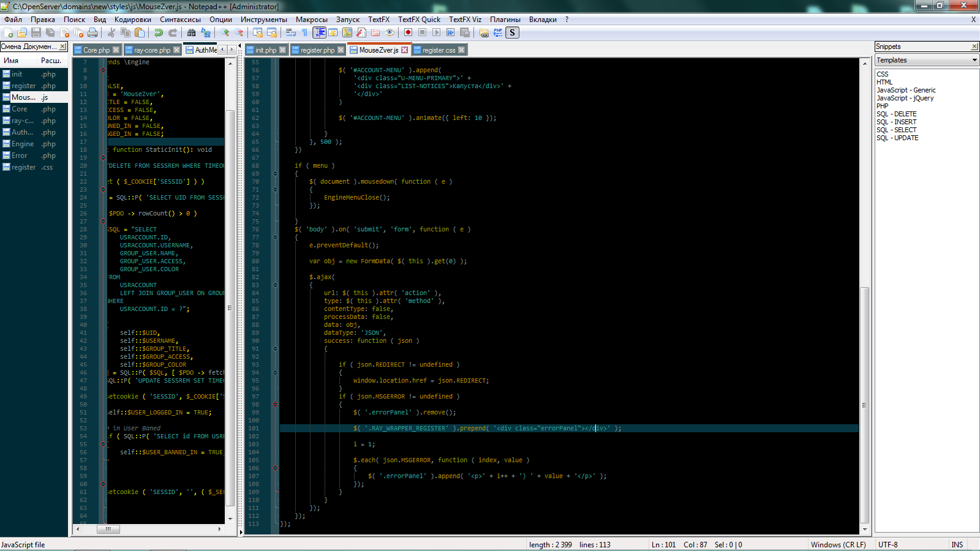Click left pane horizontal scrollbar thumb
980x551 pixels.
click(108, 529)
